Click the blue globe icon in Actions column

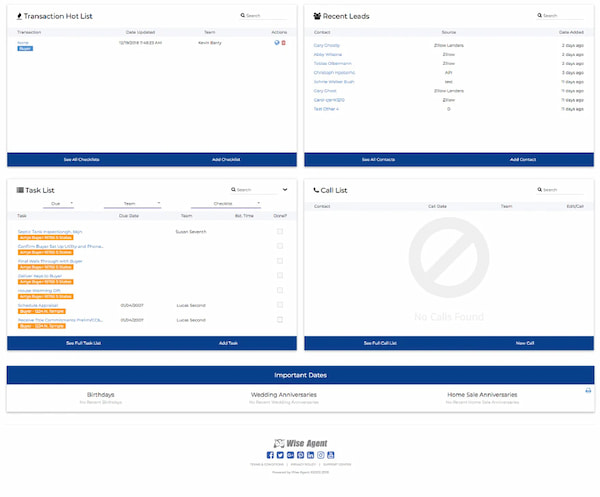(x=276, y=43)
